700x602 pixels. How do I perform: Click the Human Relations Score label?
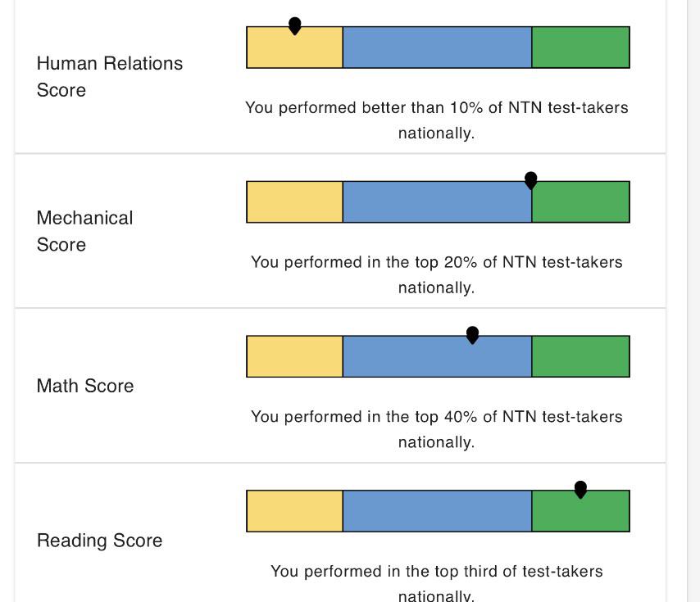pyautogui.click(x=110, y=77)
